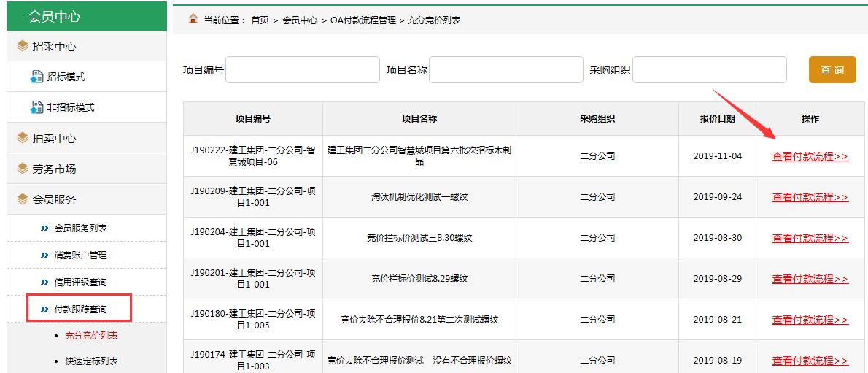Expand the 劳务市场 menu section

coord(86,169)
